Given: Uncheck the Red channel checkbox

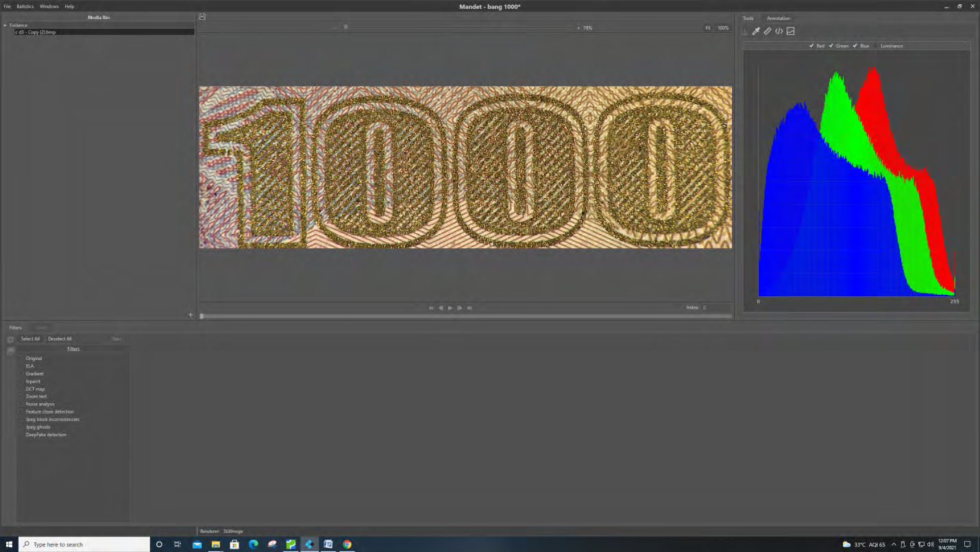Looking at the screenshot, I should [811, 46].
